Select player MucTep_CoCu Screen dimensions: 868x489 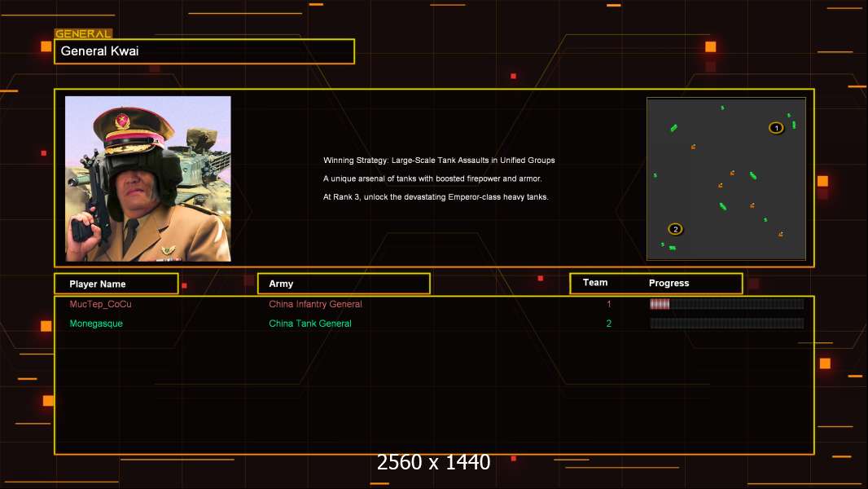(x=101, y=304)
